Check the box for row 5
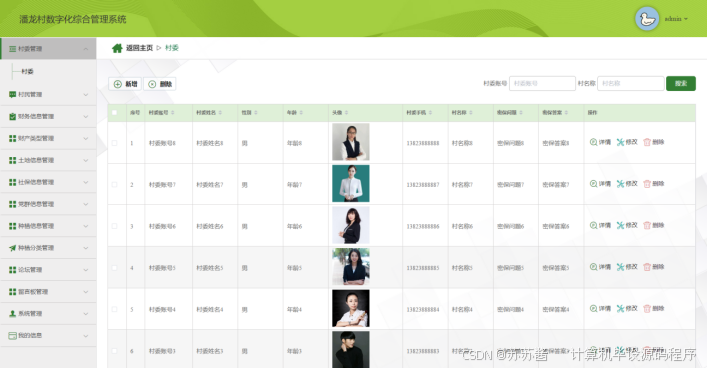This screenshot has width=707, height=368. [x=115, y=309]
